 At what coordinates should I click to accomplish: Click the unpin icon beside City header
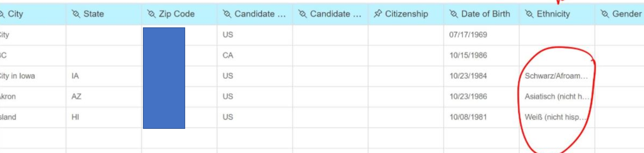pyautogui.click(x=2, y=14)
